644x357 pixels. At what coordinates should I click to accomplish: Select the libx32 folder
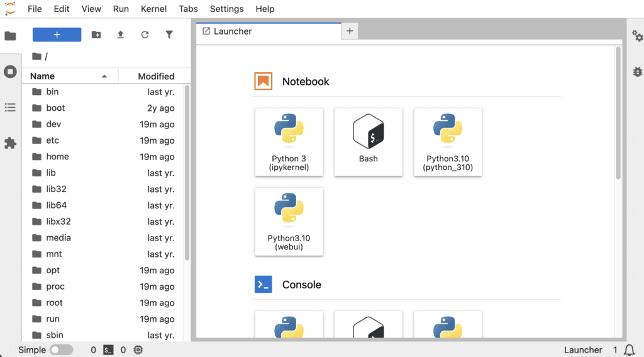click(x=103, y=222)
